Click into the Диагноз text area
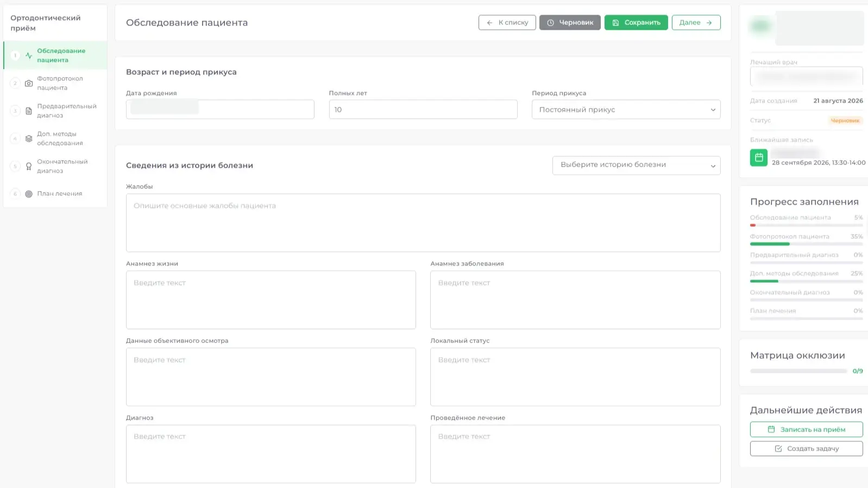The width and height of the screenshot is (868, 488). (x=271, y=454)
